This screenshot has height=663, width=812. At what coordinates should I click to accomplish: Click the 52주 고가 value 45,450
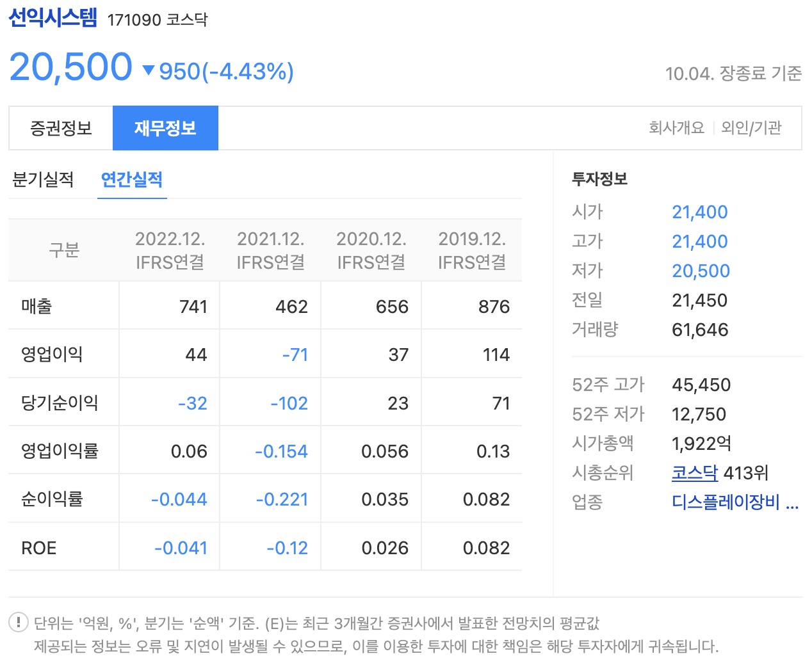pyautogui.click(x=701, y=385)
